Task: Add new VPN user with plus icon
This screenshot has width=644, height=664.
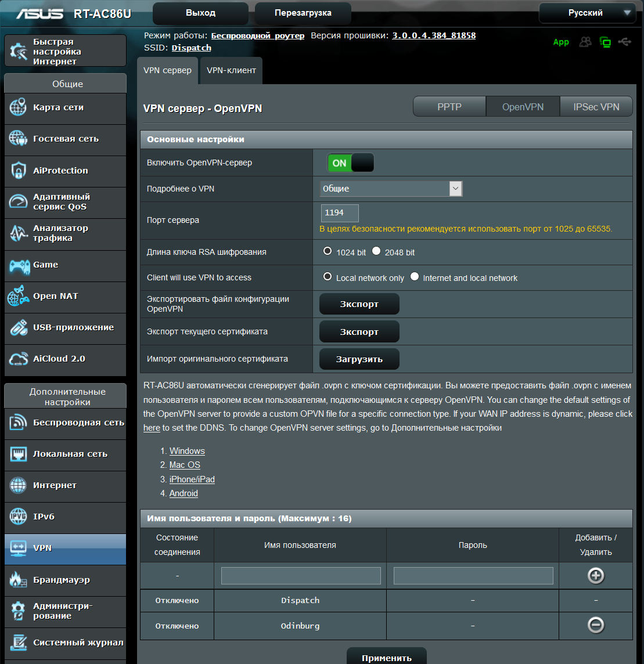Action: click(596, 576)
